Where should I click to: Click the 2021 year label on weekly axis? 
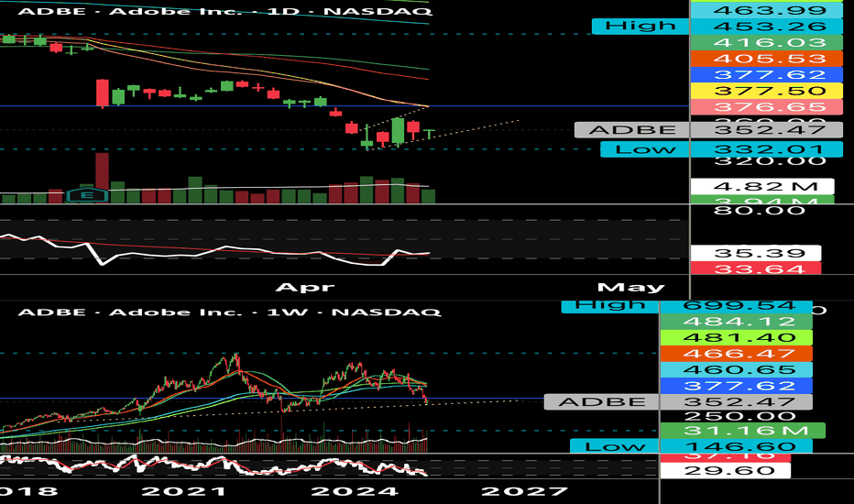pyautogui.click(x=183, y=491)
